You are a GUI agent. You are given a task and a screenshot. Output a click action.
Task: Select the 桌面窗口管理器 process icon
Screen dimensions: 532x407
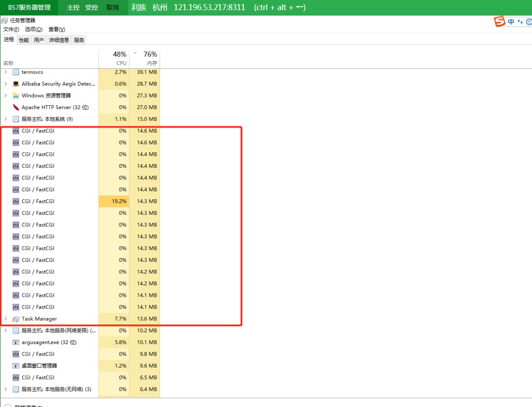coord(16,366)
